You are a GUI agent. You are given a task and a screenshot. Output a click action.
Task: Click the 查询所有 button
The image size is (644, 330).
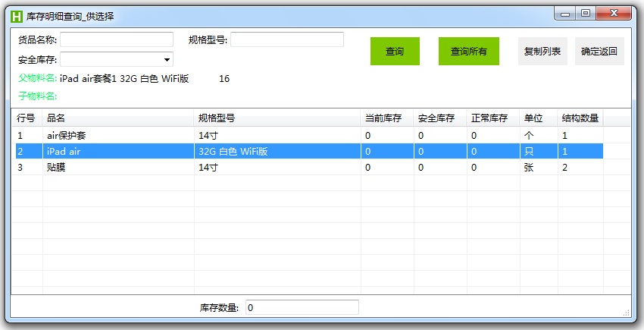(x=469, y=52)
